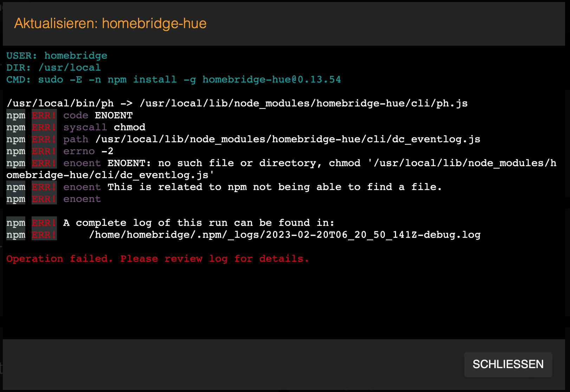This screenshot has height=392, width=570.
Task: Click the red 'Operation failed' message
Action: [x=157, y=259]
